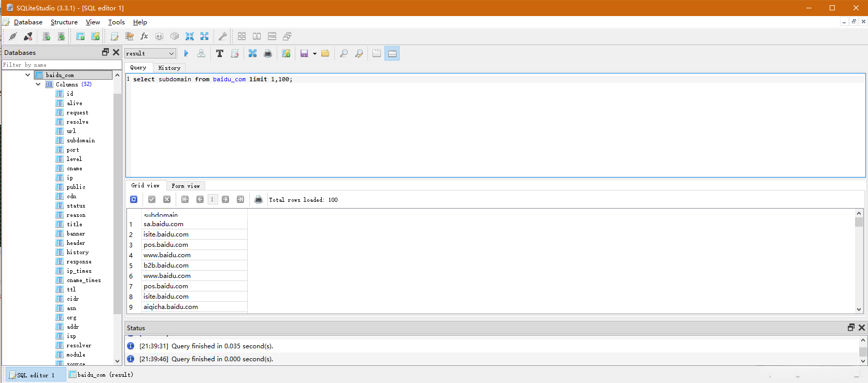Viewport: 868px width, 383px height.
Task: Open the collations editor (a-z icon)
Action: point(160,36)
